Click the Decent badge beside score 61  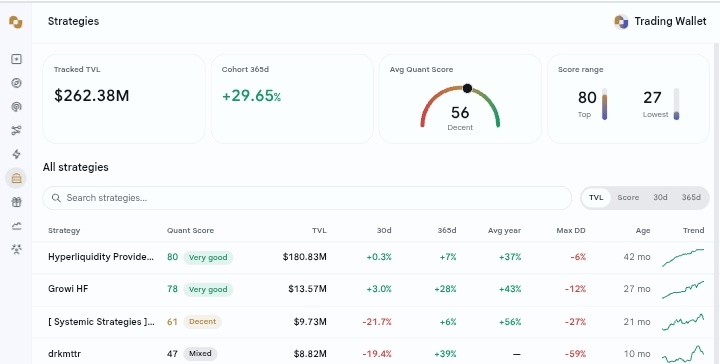[202, 322]
